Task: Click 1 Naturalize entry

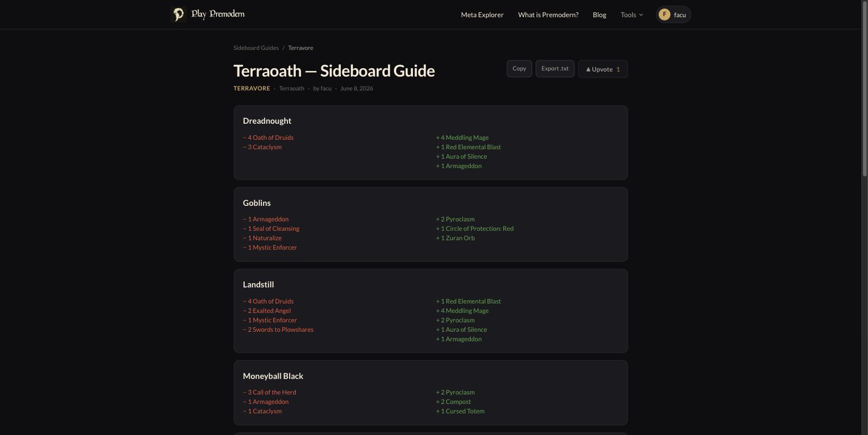Action: pos(262,238)
